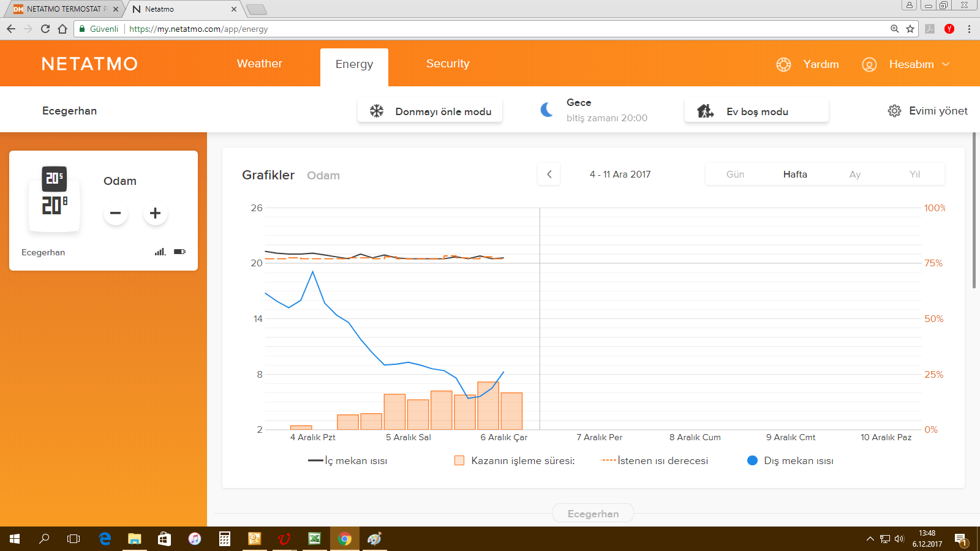This screenshot has height=551, width=980.
Task: Click the Odam room label in Grafikler
Action: pyautogui.click(x=323, y=176)
